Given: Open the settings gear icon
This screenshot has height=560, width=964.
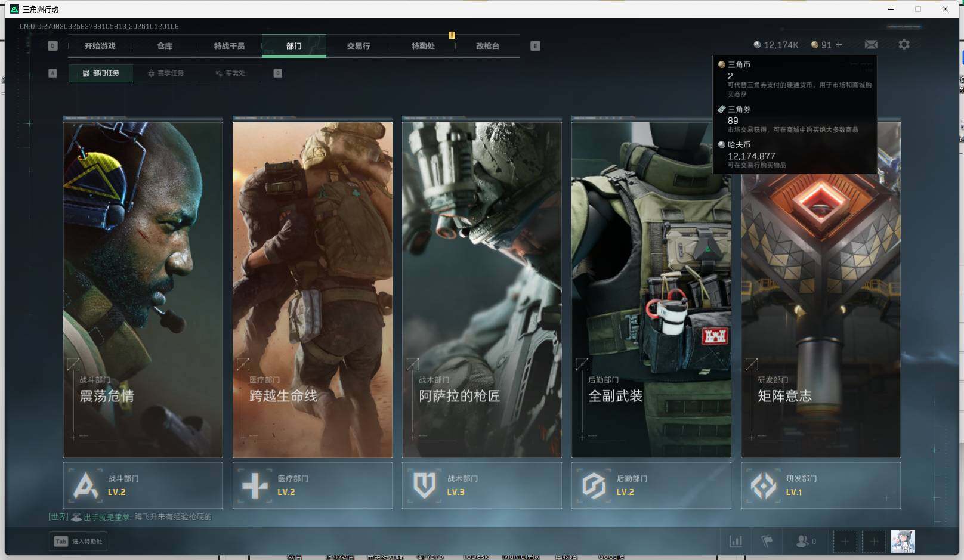Looking at the screenshot, I should 904,45.
